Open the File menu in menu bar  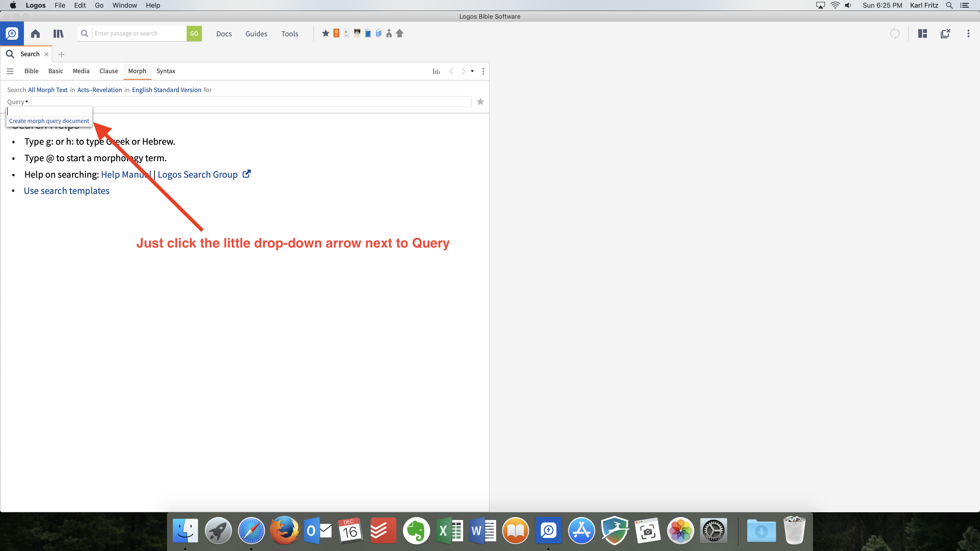coord(60,5)
